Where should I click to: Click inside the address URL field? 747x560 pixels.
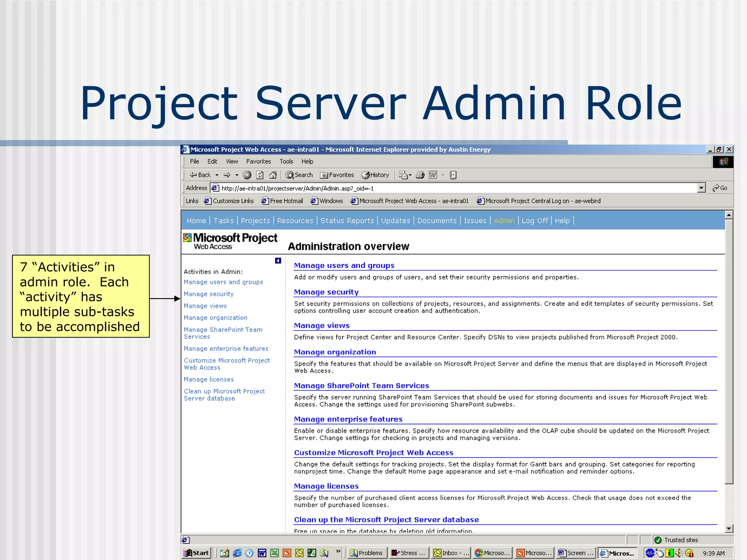point(438,188)
